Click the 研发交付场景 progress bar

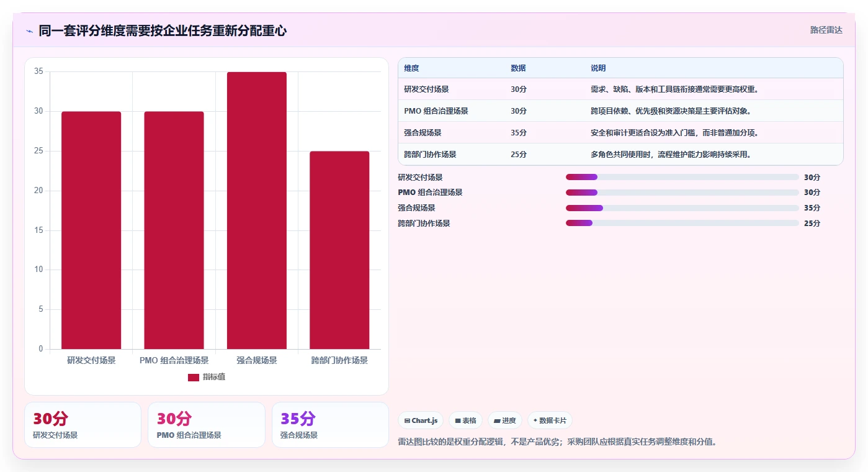tap(682, 177)
